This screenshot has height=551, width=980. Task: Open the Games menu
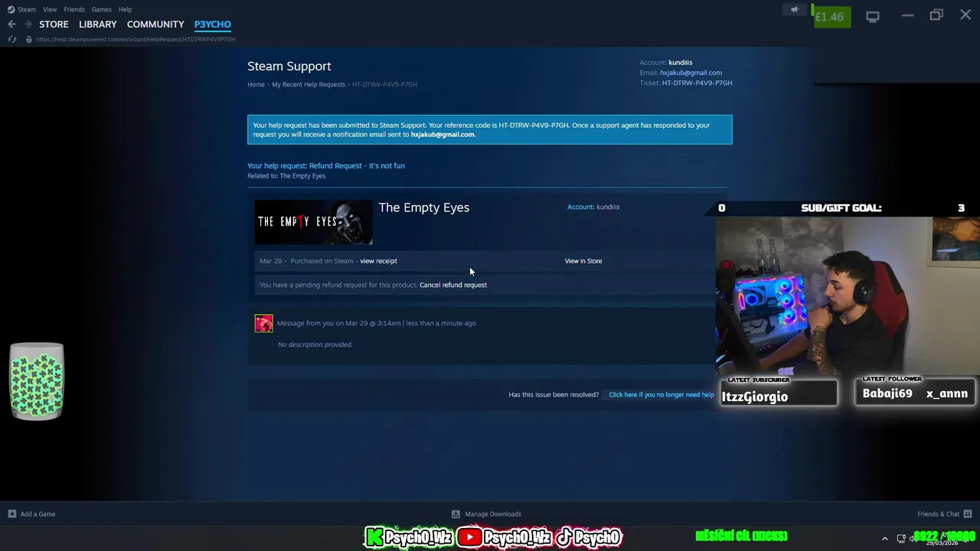[101, 9]
